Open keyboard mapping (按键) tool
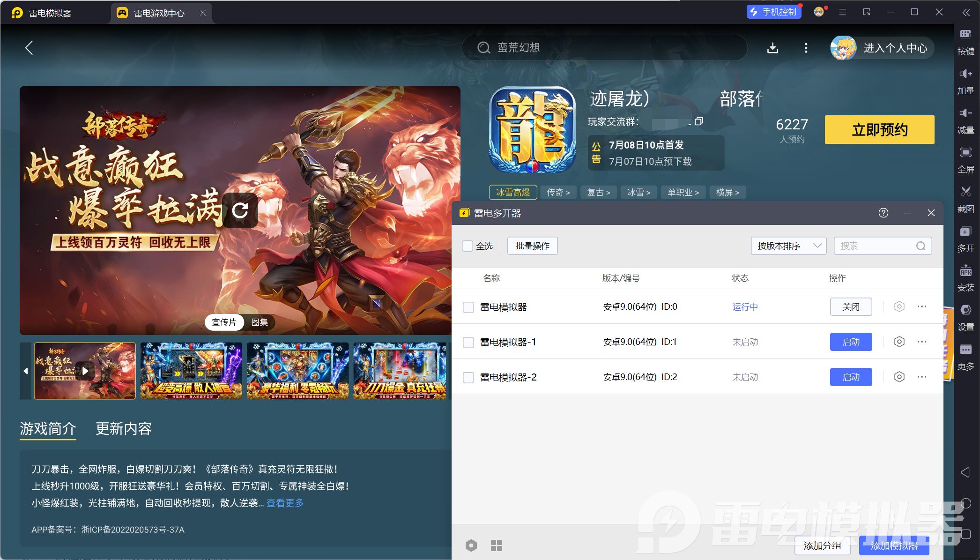This screenshot has height=560, width=980. pyautogui.click(x=965, y=34)
